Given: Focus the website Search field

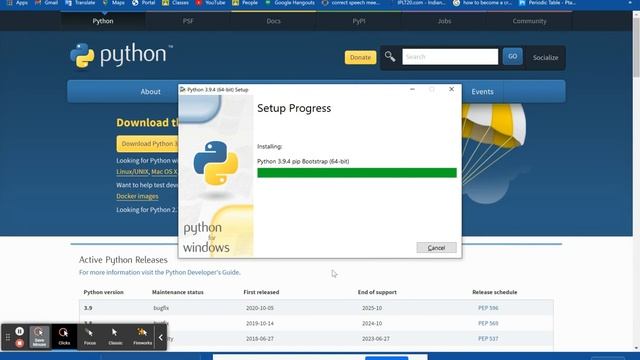Looking at the screenshot, I should 450,57.
